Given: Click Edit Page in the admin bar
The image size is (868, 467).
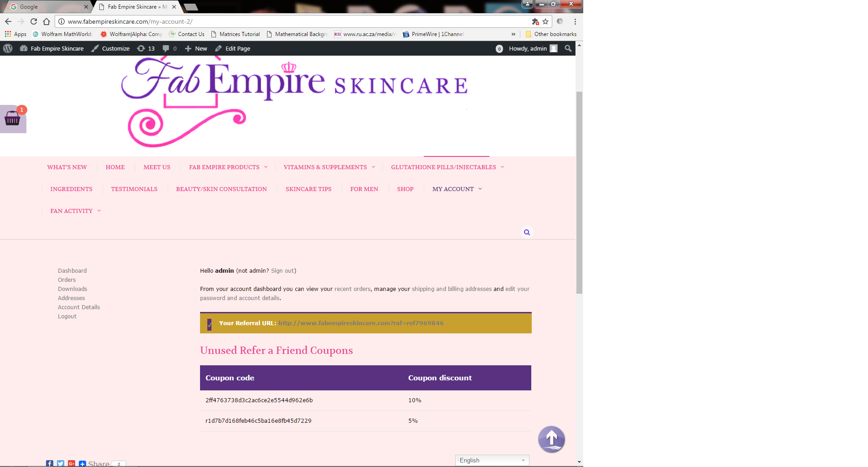Looking at the screenshot, I should [232, 48].
